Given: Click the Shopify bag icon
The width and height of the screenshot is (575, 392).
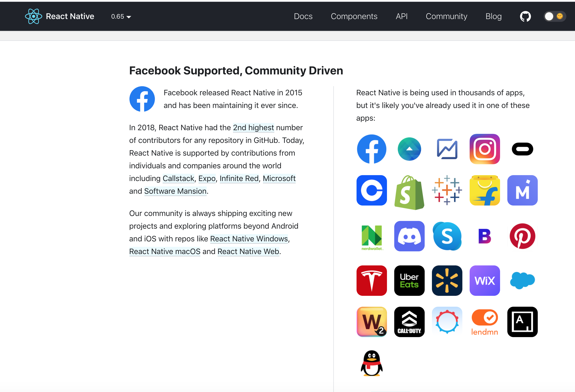Looking at the screenshot, I should (409, 192).
